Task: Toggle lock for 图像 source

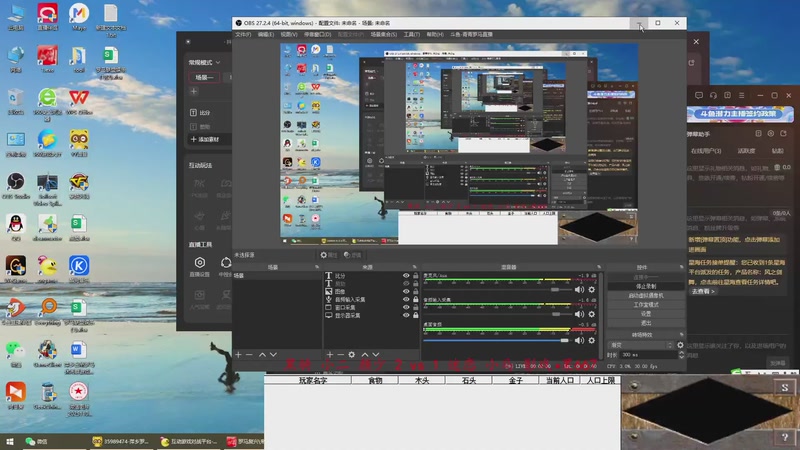Action: click(415, 291)
